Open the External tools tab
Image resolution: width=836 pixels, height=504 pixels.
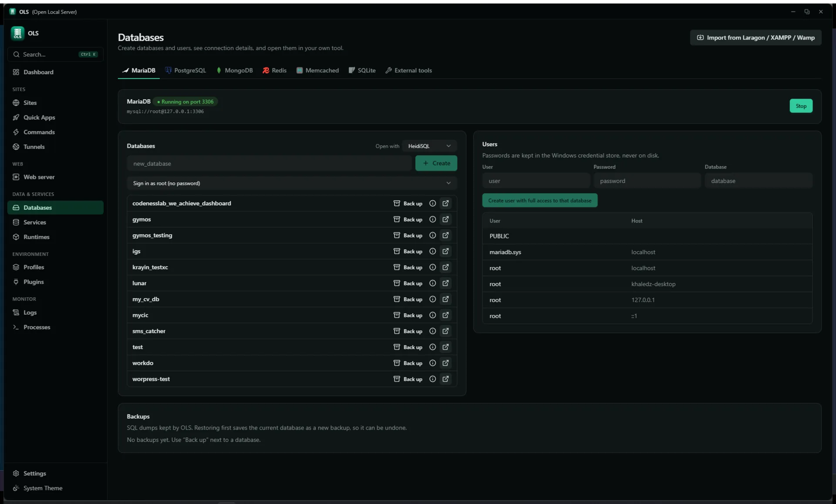point(409,71)
